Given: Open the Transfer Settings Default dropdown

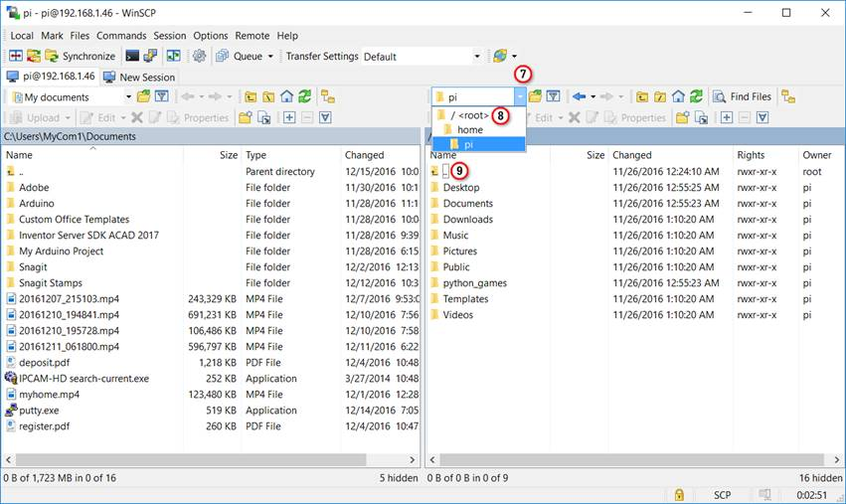Looking at the screenshot, I should 421,57.
